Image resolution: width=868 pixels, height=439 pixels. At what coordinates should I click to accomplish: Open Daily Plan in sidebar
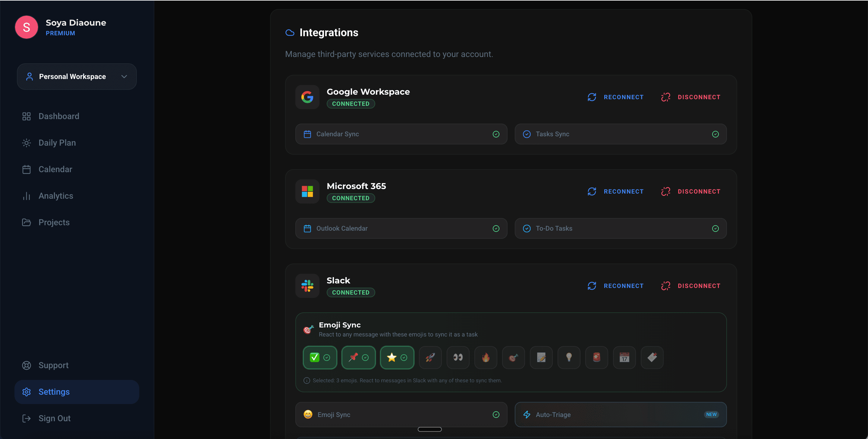point(57,143)
